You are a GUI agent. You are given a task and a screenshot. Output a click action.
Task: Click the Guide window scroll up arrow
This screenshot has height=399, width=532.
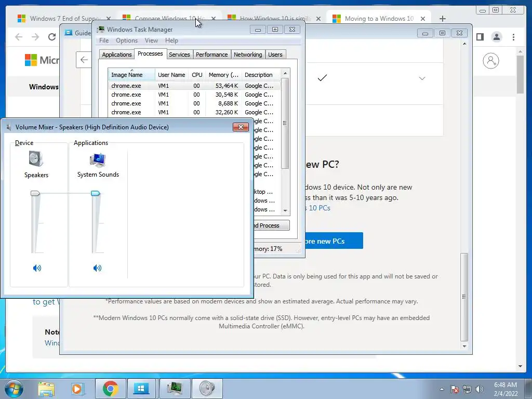464,44
